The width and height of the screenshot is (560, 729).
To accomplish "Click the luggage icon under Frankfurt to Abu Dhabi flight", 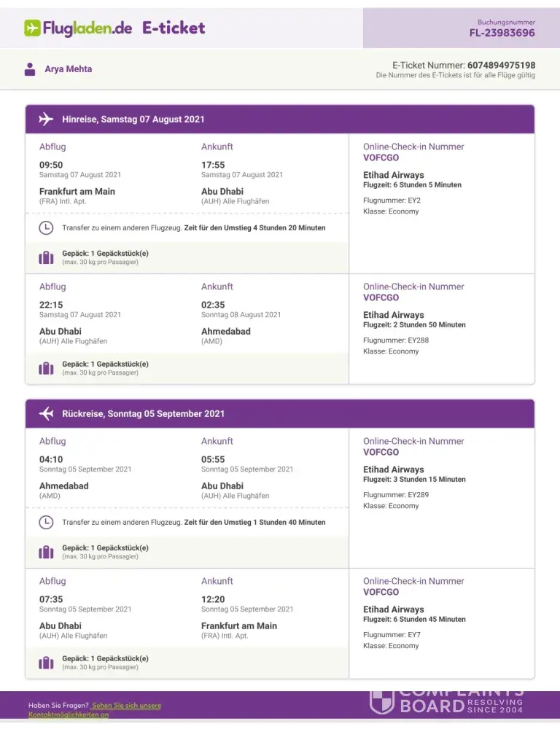I will 46,257.
